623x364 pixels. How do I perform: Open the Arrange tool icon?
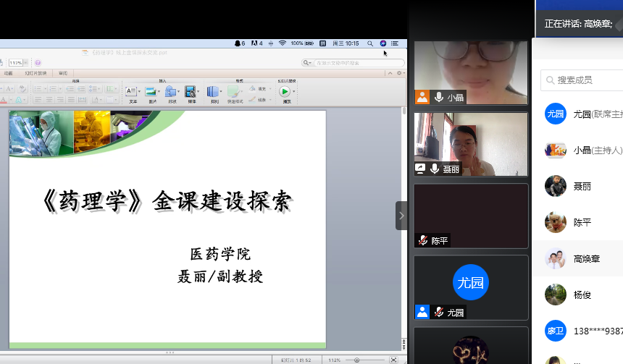tap(213, 91)
